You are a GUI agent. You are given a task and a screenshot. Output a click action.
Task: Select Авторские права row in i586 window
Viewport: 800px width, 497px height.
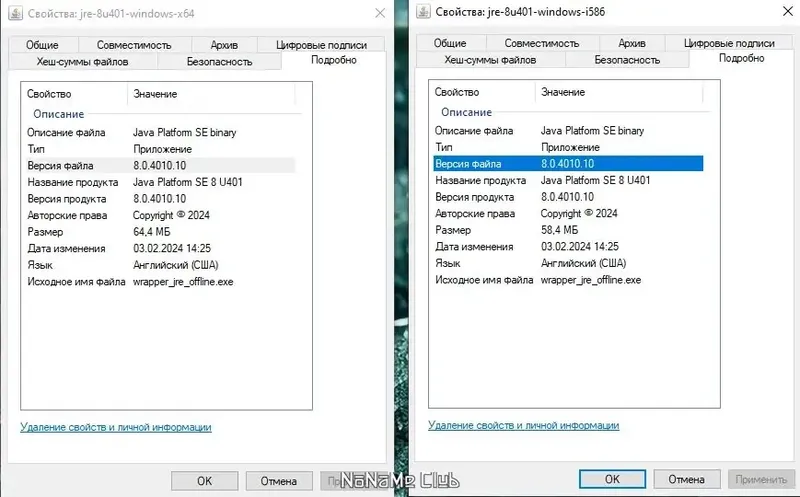pos(568,213)
